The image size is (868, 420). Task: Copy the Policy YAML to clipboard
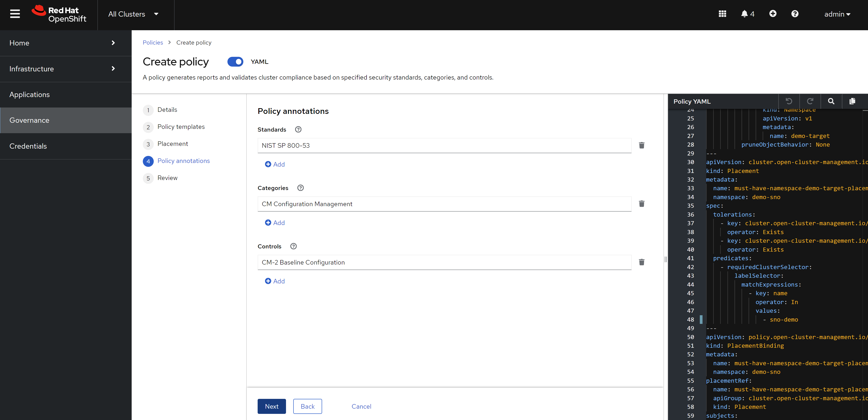pos(852,101)
